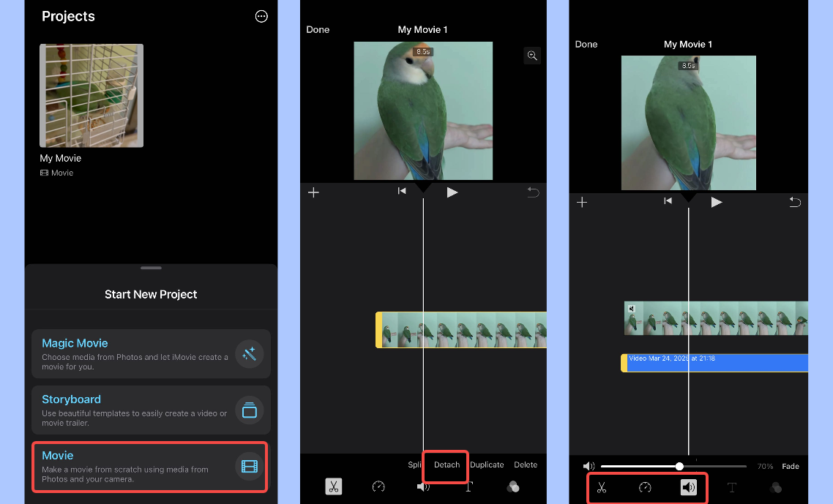Select the highlighted volume tool in right editor

(689, 487)
